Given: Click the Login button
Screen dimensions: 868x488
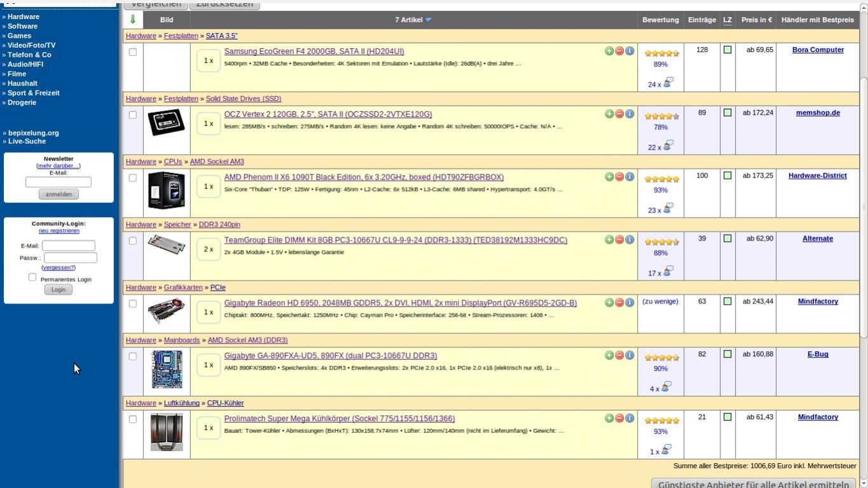Looking at the screenshot, I should pyautogui.click(x=59, y=289).
